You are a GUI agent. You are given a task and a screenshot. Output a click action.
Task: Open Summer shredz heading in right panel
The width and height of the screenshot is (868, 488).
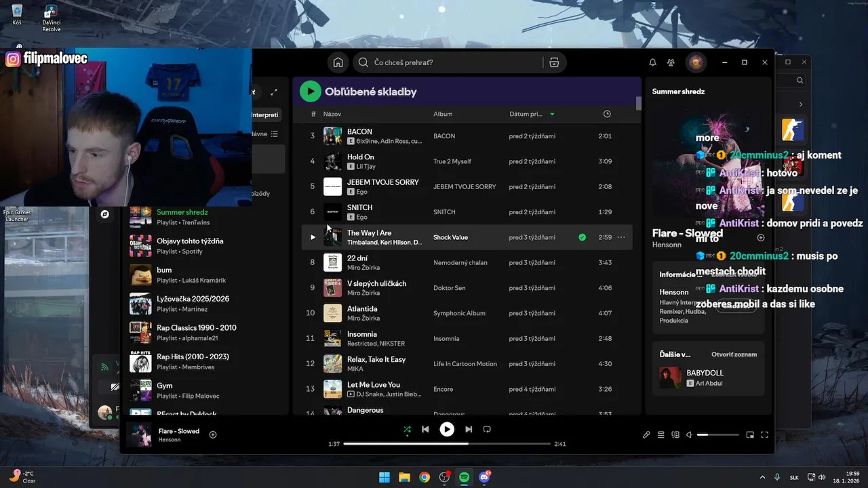click(x=678, y=91)
